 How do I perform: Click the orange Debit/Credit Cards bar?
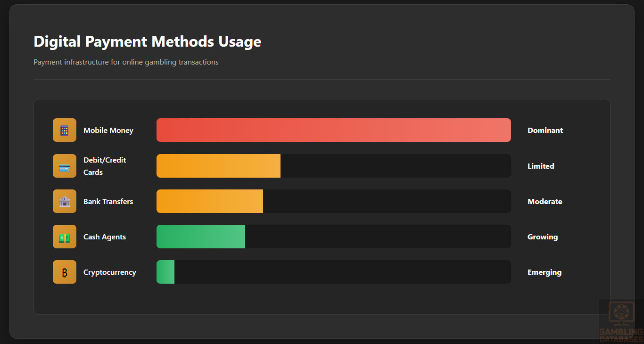(218, 166)
